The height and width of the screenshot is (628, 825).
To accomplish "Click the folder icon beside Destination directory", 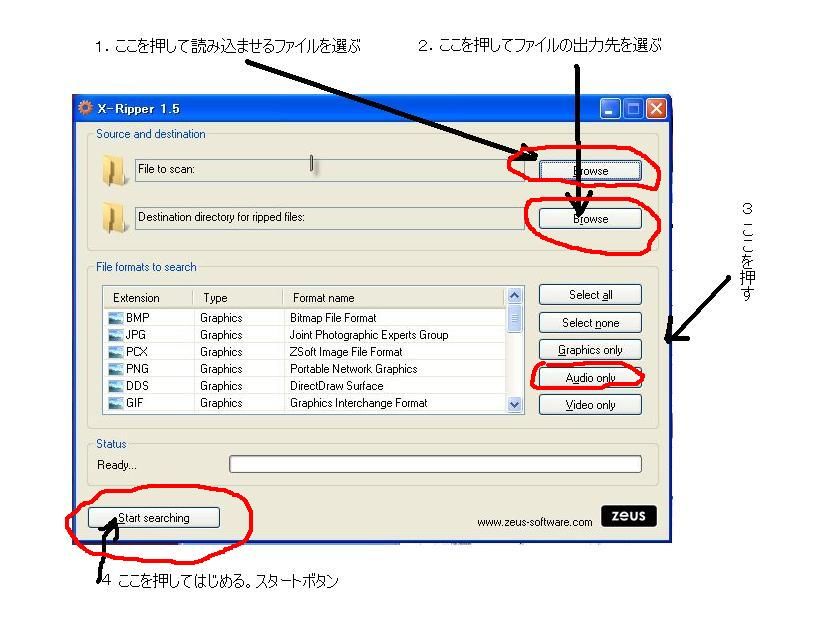I will coord(114,218).
